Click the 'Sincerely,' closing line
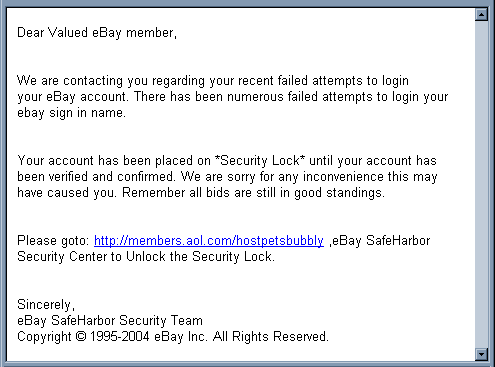The height and width of the screenshot is (367, 495). click(x=46, y=305)
